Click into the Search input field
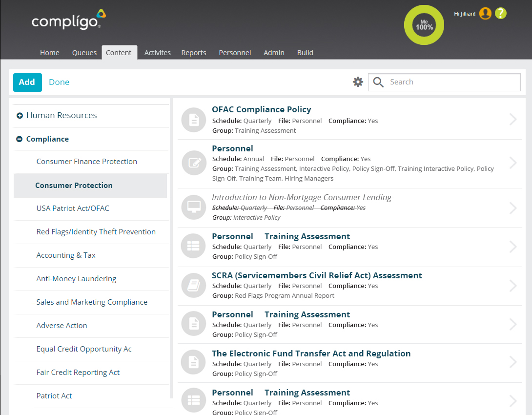532x415 pixels. coord(451,82)
